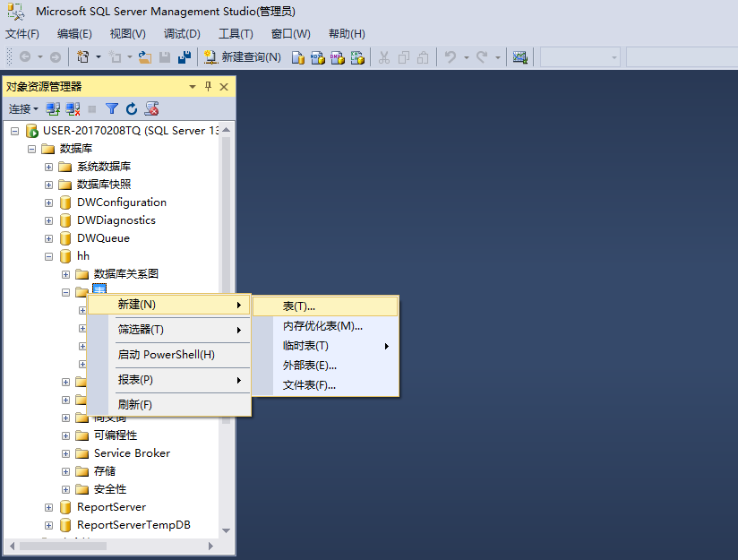Click the New Project toolbar icon
This screenshot has height=560, width=738.
click(x=82, y=57)
